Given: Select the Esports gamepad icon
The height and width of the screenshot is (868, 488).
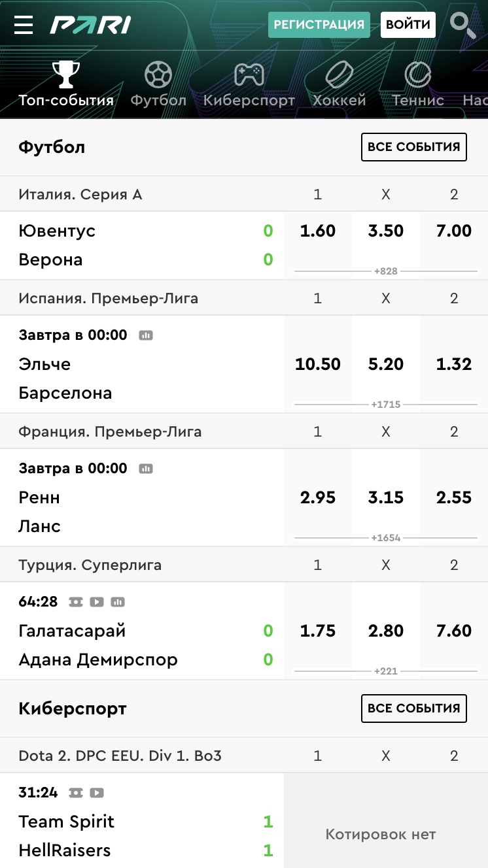Looking at the screenshot, I should (249, 75).
